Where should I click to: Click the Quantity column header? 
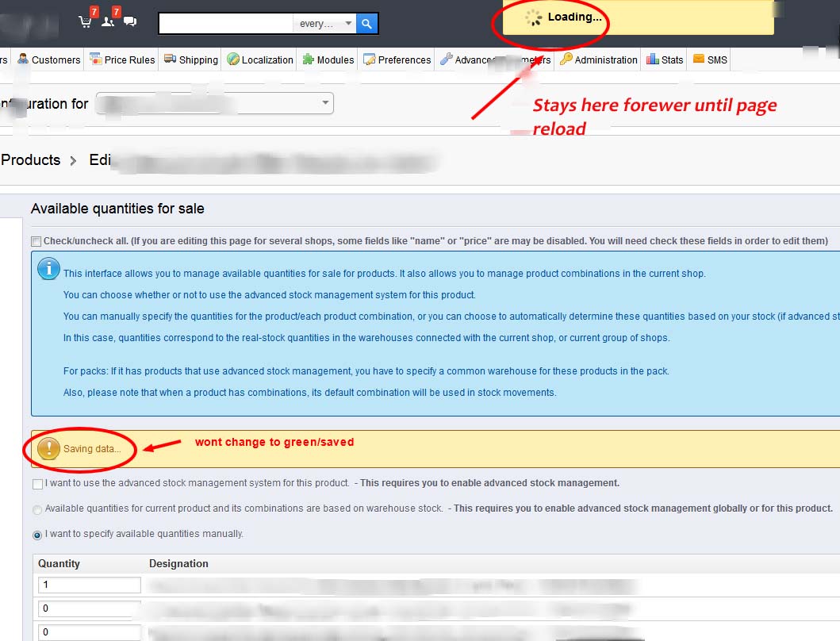tap(59, 563)
